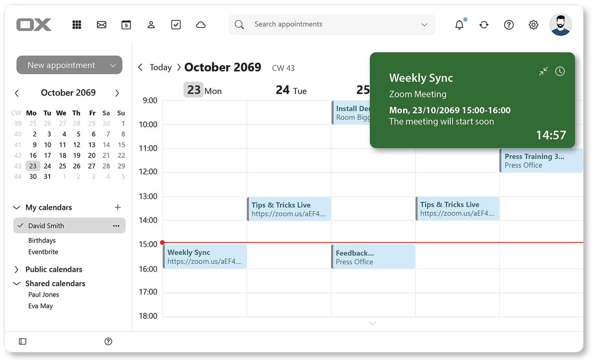The image size is (595, 364).
Task: Click the notifications bell icon
Action: (459, 24)
